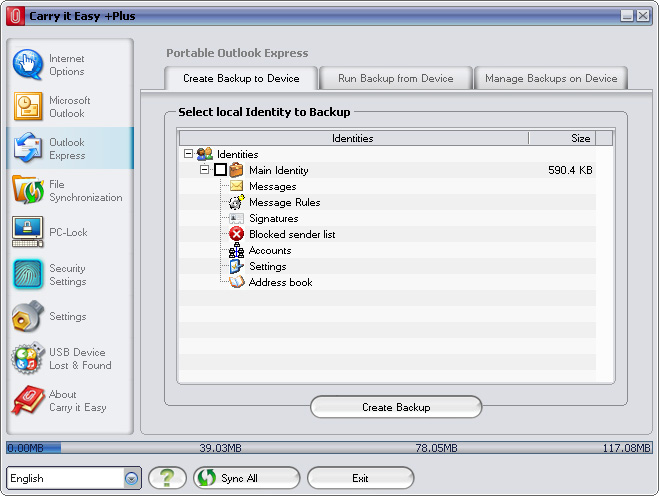Click the English language input field
Image resolution: width=659 pixels, height=496 pixels.
pyautogui.click(x=66, y=478)
